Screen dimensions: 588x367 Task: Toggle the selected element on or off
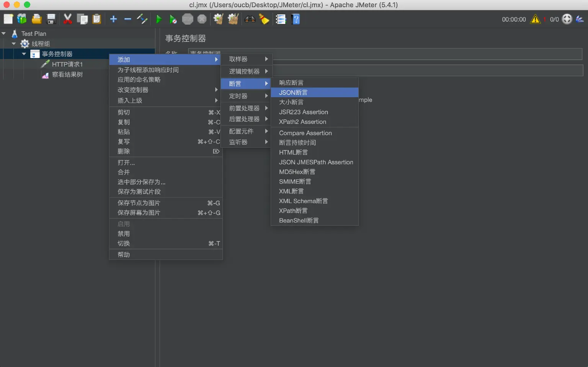[123, 243]
